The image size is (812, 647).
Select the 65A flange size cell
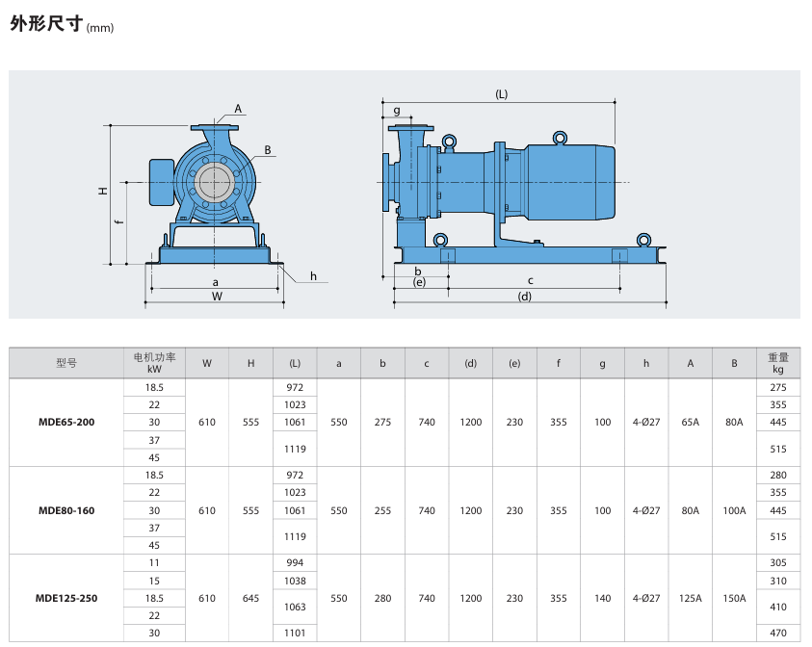(690, 422)
